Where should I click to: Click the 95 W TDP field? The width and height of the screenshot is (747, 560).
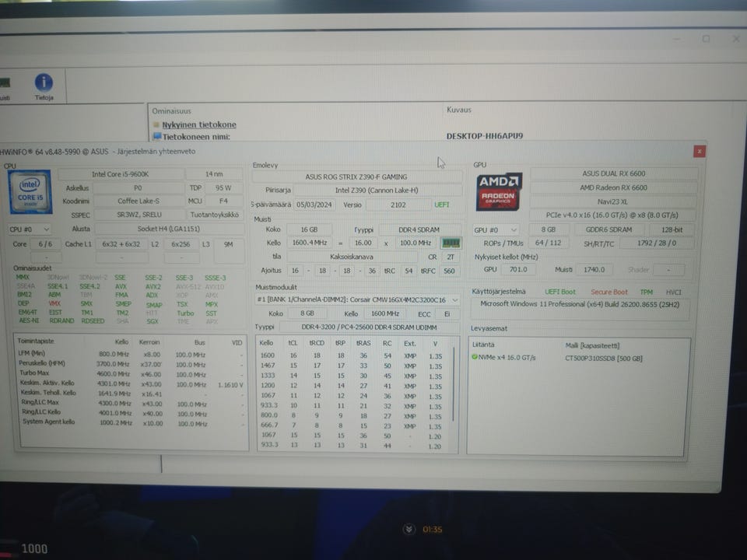[x=223, y=188]
